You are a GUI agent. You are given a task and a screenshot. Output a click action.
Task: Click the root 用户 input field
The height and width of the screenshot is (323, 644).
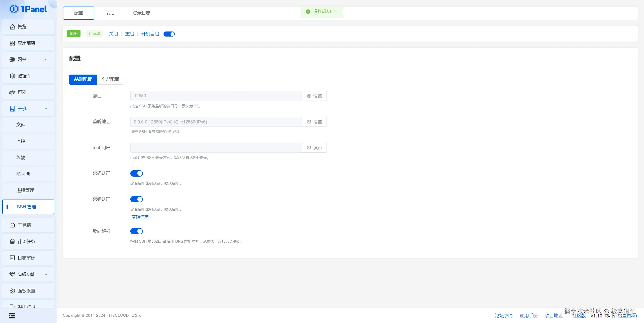pyautogui.click(x=216, y=148)
